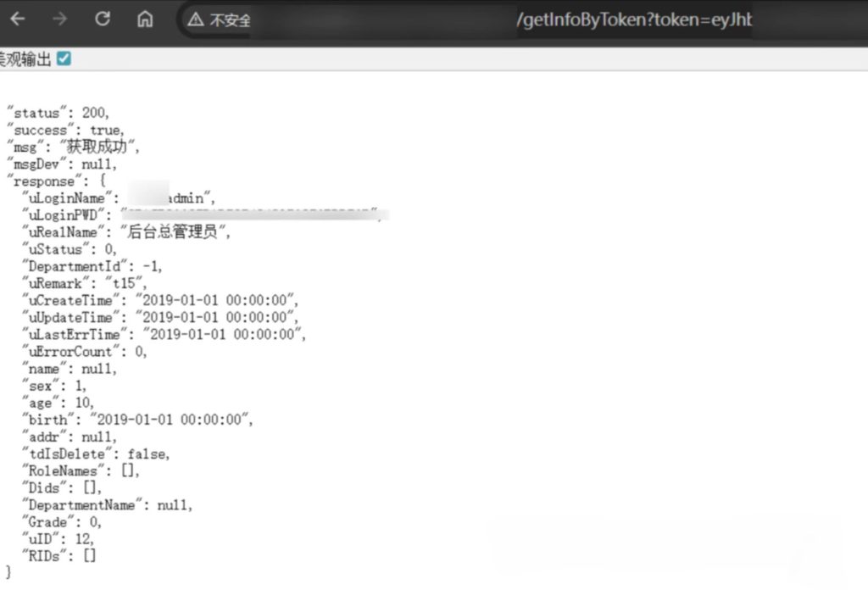Toggle the 美观输出 checkbox
This screenshot has height=590, width=868.
[64, 58]
